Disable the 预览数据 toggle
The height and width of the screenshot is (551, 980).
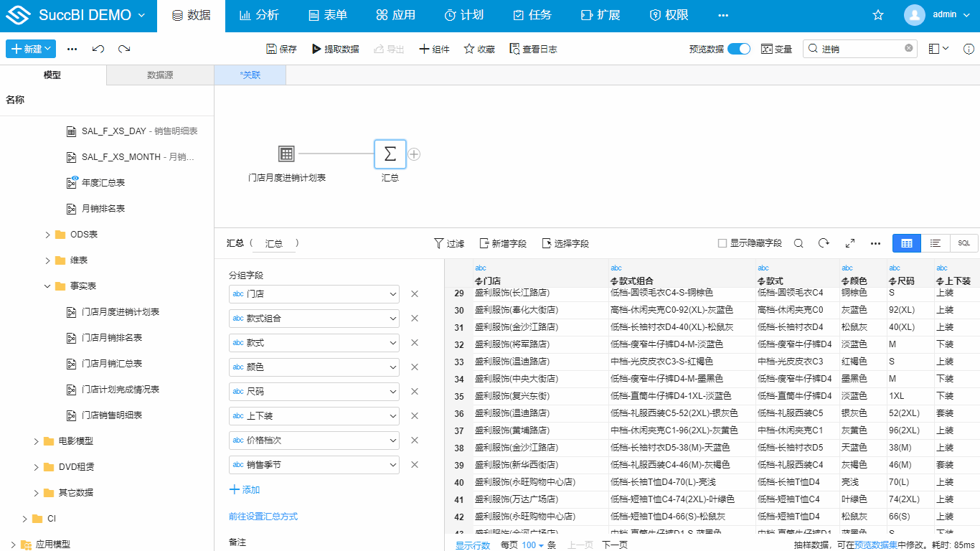pyautogui.click(x=740, y=48)
